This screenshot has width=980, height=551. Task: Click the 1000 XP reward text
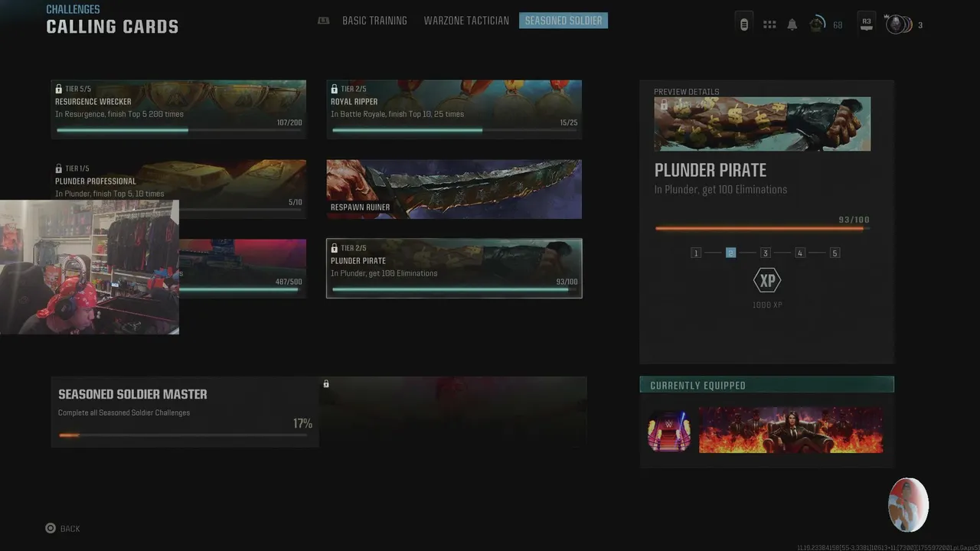click(766, 305)
